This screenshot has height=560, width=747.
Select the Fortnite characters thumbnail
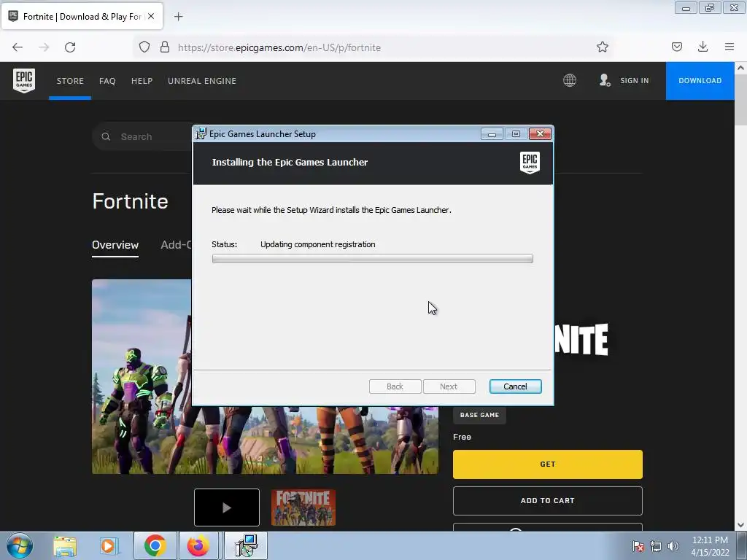(x=303, y=507)
